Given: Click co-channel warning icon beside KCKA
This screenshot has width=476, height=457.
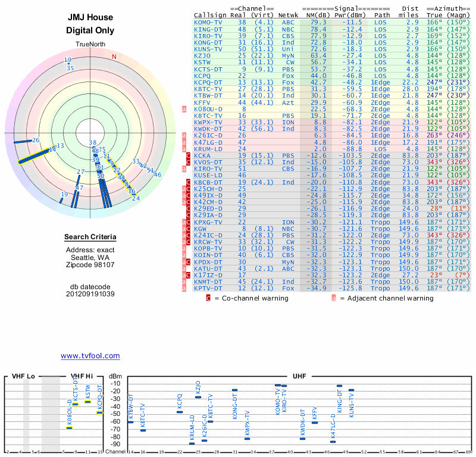Looking at the screenshot, I should pyautogui.click(x=188, y=156).
